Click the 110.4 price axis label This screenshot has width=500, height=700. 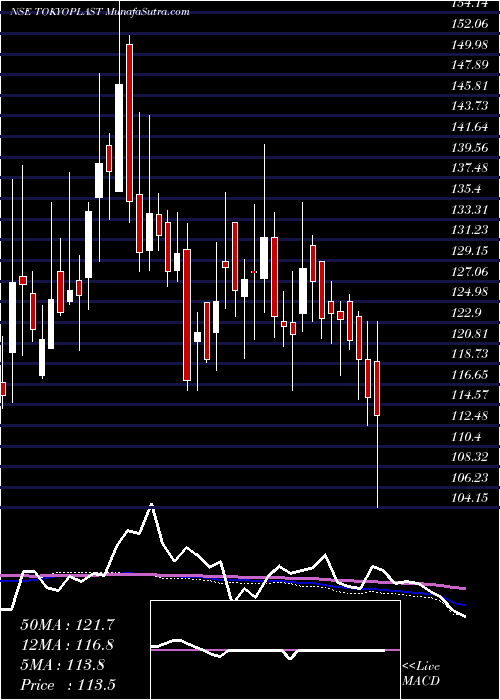(x=466, y=437)
